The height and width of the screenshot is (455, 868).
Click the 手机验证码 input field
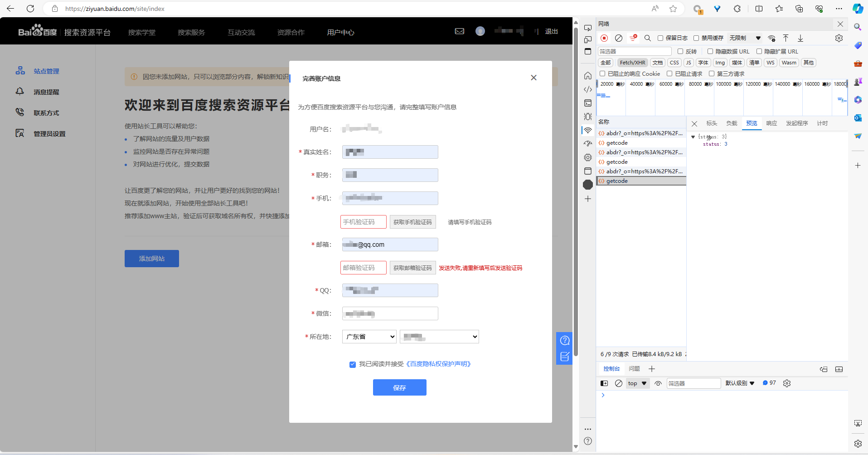pyautogui.click(x=364, y=222)
